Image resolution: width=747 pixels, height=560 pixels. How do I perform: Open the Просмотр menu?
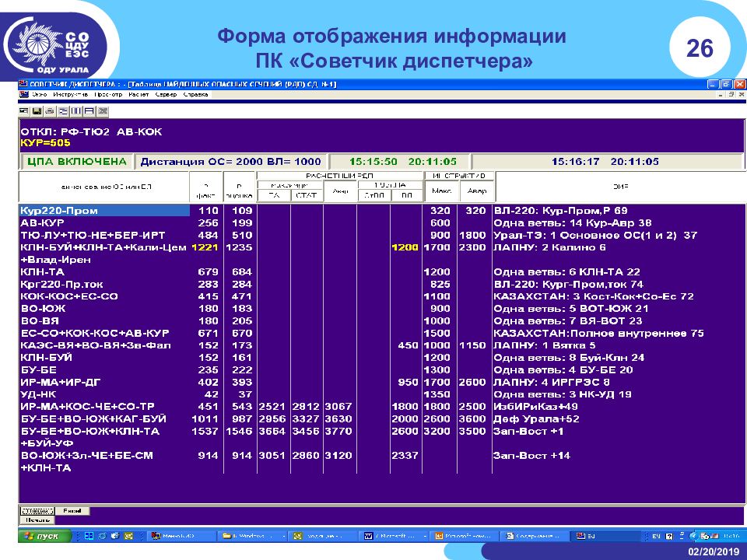point(108,94)
